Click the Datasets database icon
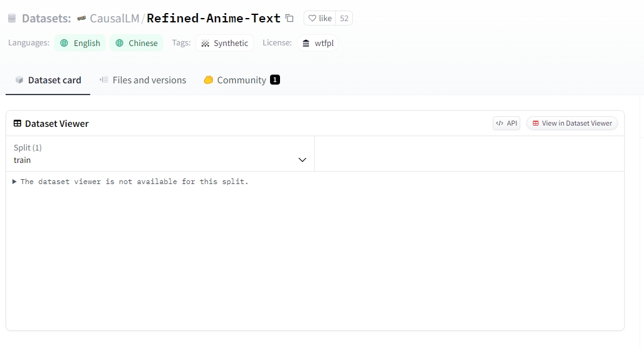The image size is (644, 347). pos(12,19)
